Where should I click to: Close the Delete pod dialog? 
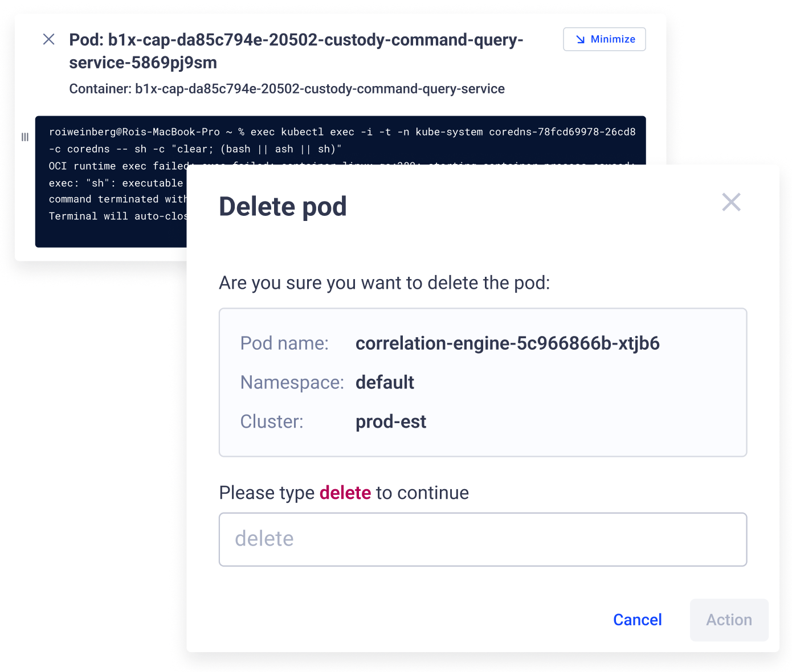(x=731, y=202)
